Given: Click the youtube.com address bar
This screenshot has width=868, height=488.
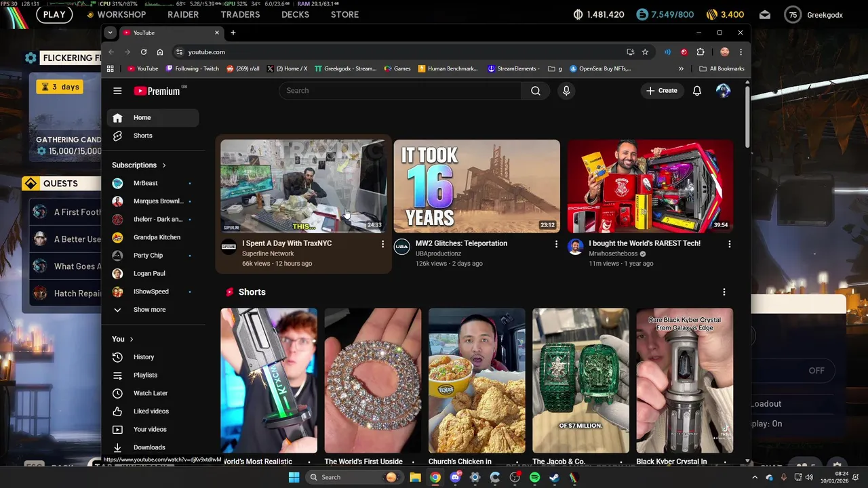Looking at the screenshot, I should tap(400, 52).
